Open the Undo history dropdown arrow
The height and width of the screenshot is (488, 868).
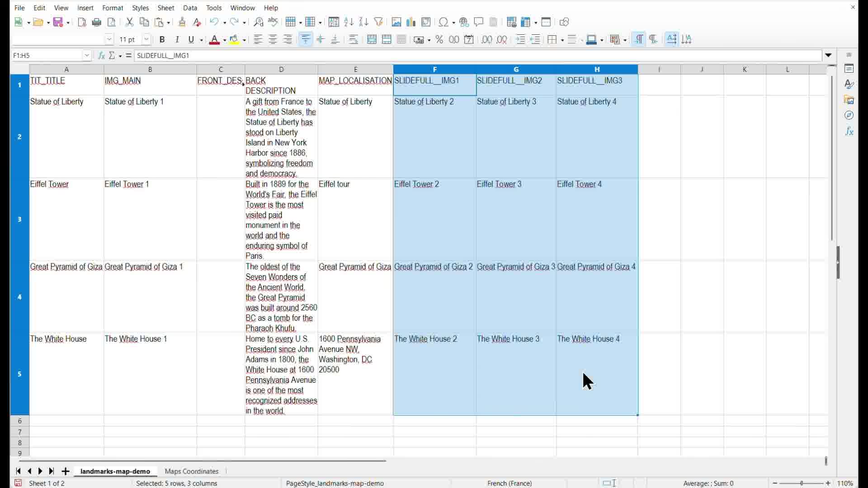[225, 22]
